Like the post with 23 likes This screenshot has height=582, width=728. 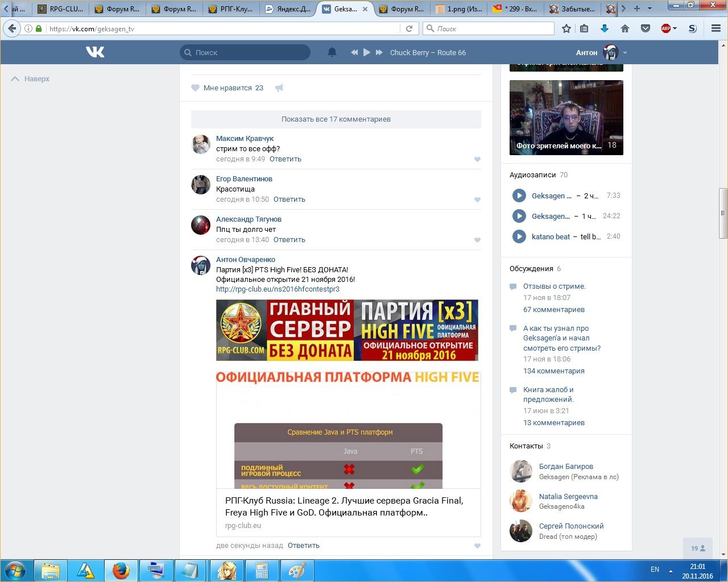point(196,88)
